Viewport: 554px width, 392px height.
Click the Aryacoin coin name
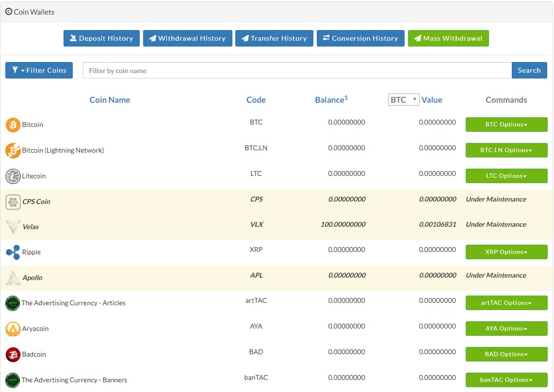[35, 329]
